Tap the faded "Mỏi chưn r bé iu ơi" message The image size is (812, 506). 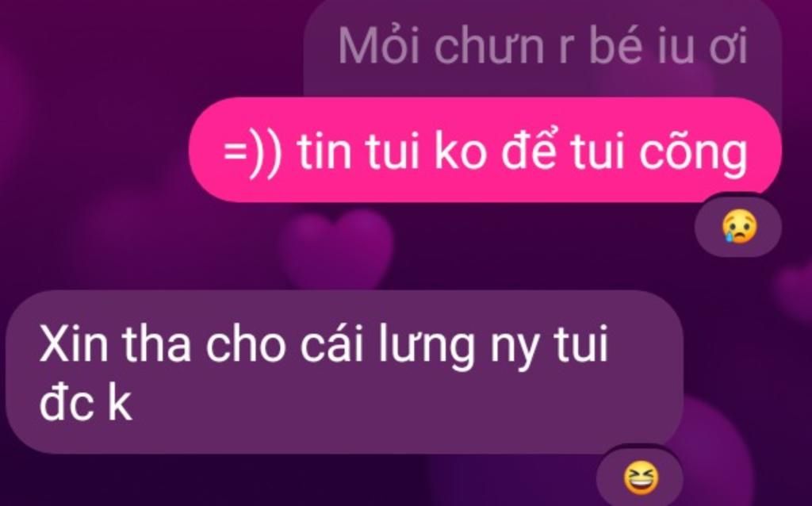tap(542, 47)
